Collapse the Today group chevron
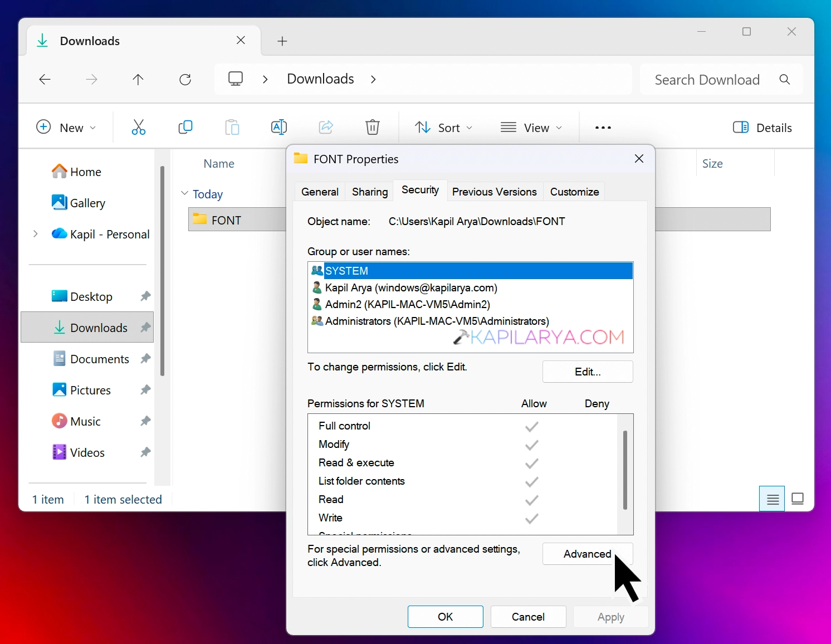831x644 pixels. tap(185, 193)
